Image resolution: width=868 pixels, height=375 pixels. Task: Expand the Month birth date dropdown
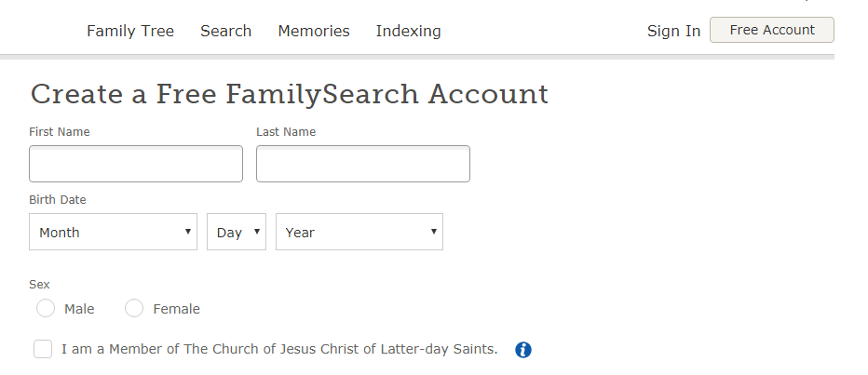(x=113, y=232)
